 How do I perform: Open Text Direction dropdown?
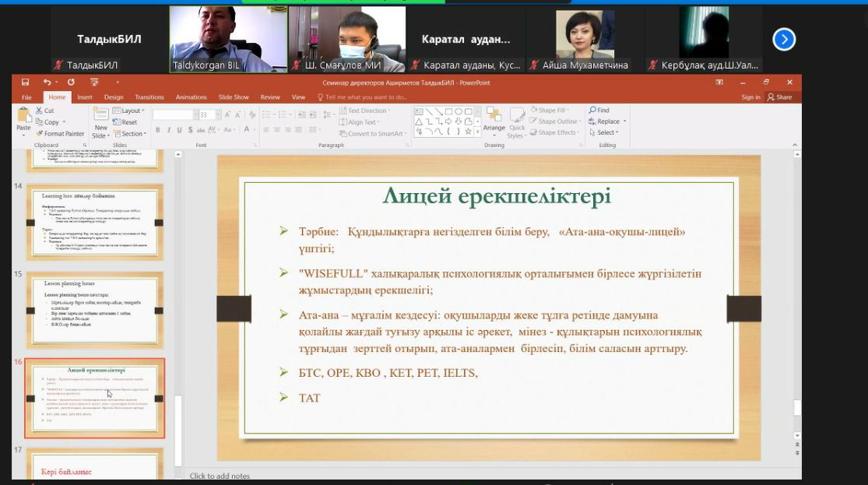pyautogui.click(x=364, y=111)
